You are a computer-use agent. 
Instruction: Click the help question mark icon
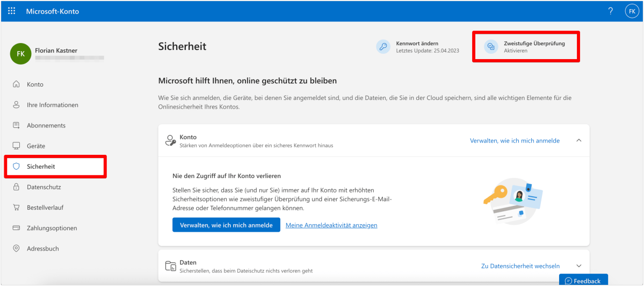click(x=611, y=11)
